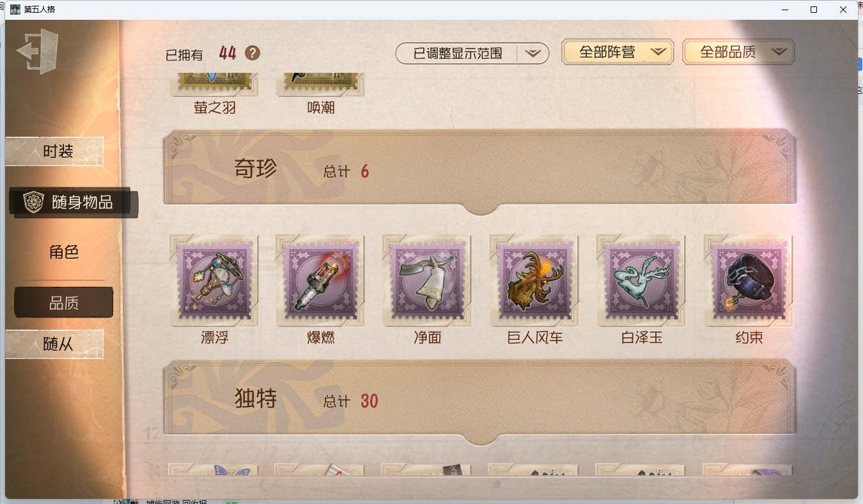Click the 奇珍 category header
This screenshot has width=863, height=504.
pos(480,171)
